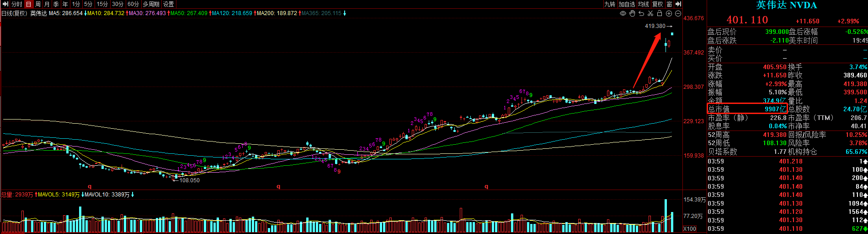Select the hand pan tool
Image resolution: width=868 pixels, height=234 pixels.
pyautogui.click(x=632, y=14)
